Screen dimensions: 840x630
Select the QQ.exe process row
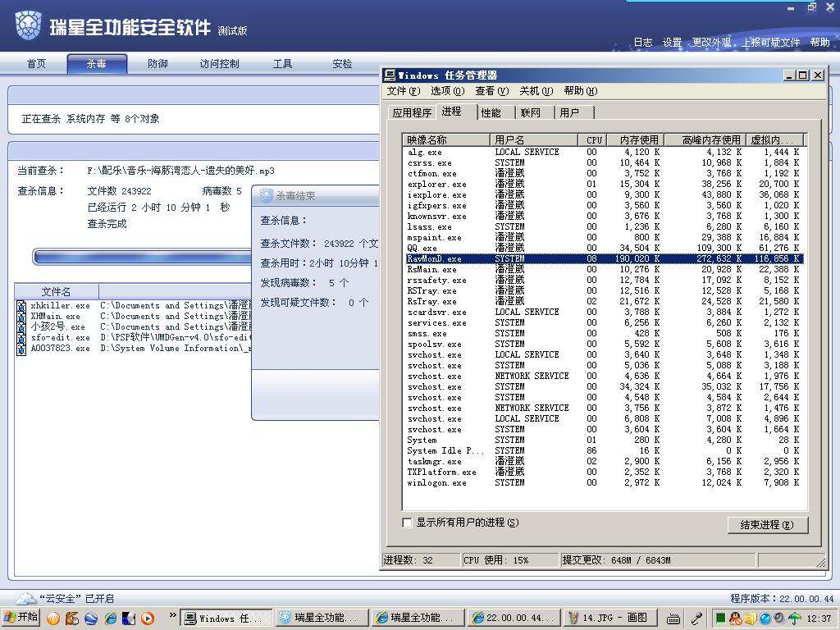[604, 248]
